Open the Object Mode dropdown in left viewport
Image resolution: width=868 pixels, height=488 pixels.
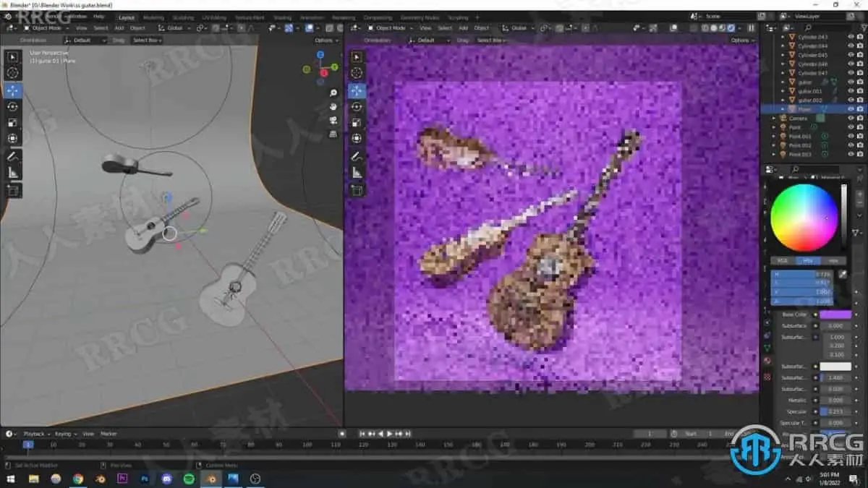44,28
